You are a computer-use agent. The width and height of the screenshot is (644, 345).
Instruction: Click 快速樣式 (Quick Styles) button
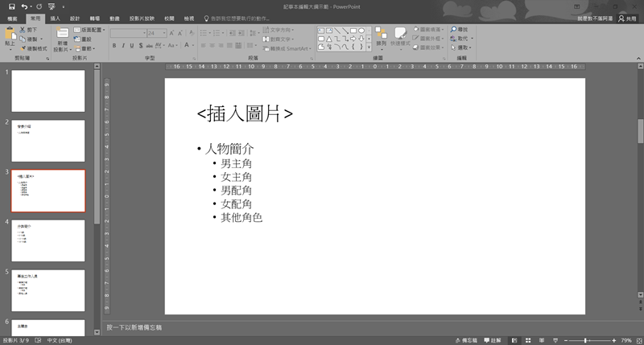click(400, 38)
